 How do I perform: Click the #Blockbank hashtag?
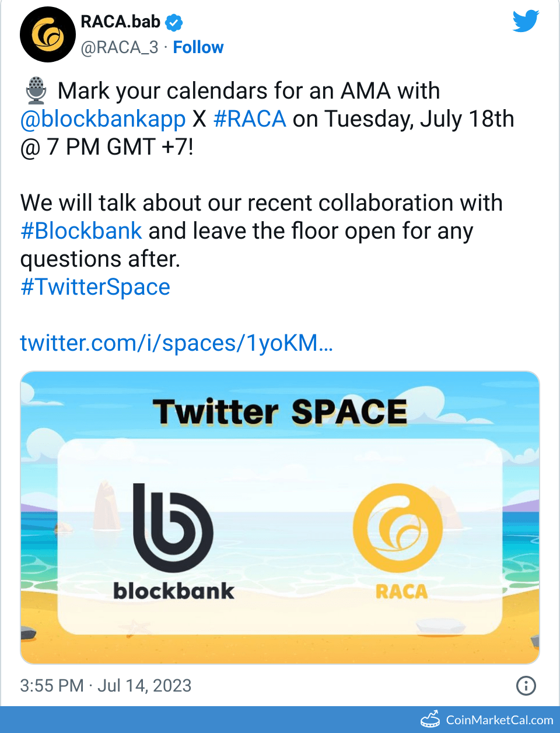[x=81, y=231]
